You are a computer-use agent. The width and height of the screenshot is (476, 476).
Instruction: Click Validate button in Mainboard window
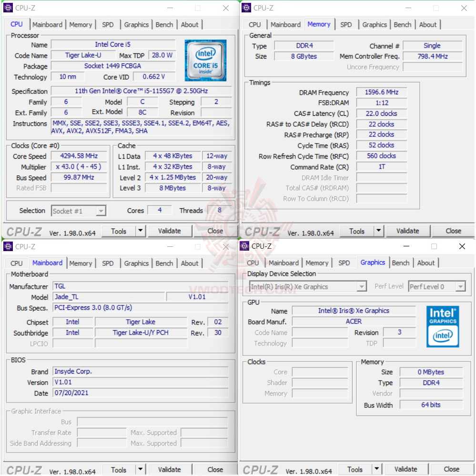pyautogui.click(x=170, y=470)
